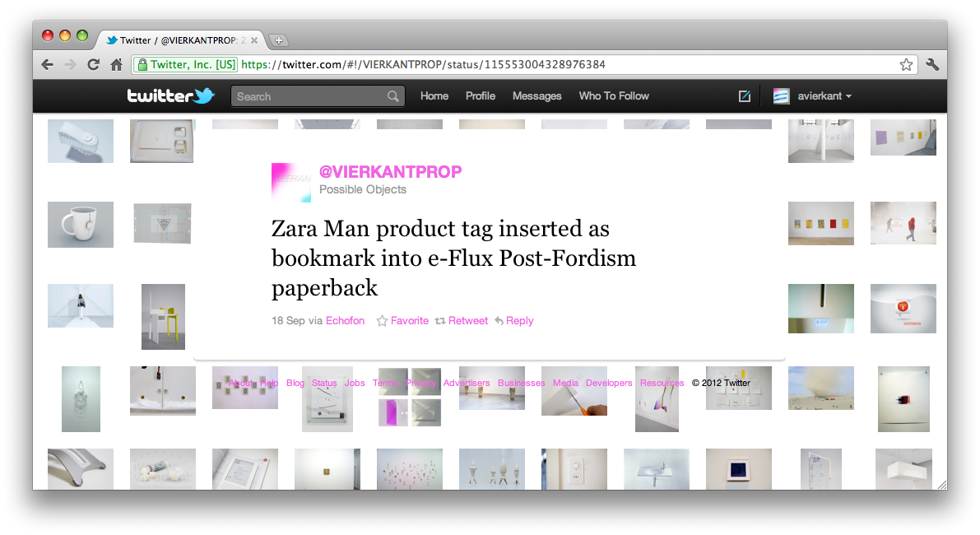This screenshot has width=980, height=535.
Task: Open the Developers footer link
Action: click(609, 383)
